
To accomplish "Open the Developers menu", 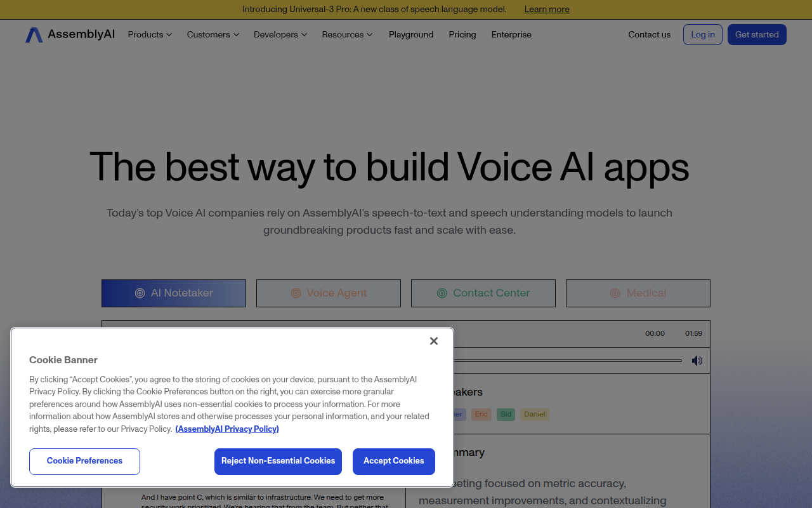I will pyautogui.click(x=280, y=34).
